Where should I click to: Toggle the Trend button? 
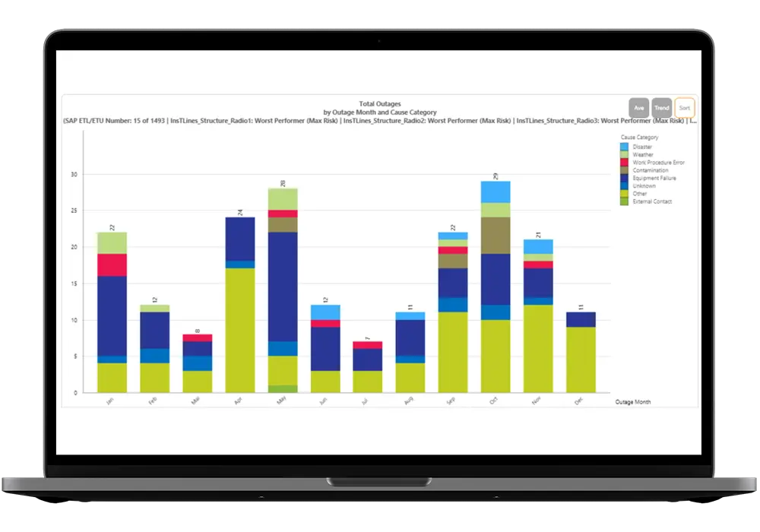click(662, 108)
